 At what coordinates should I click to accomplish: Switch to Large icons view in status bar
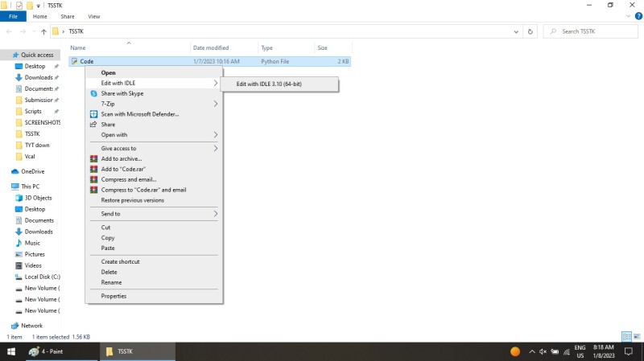pyautogui.click(x=637, y=337)
